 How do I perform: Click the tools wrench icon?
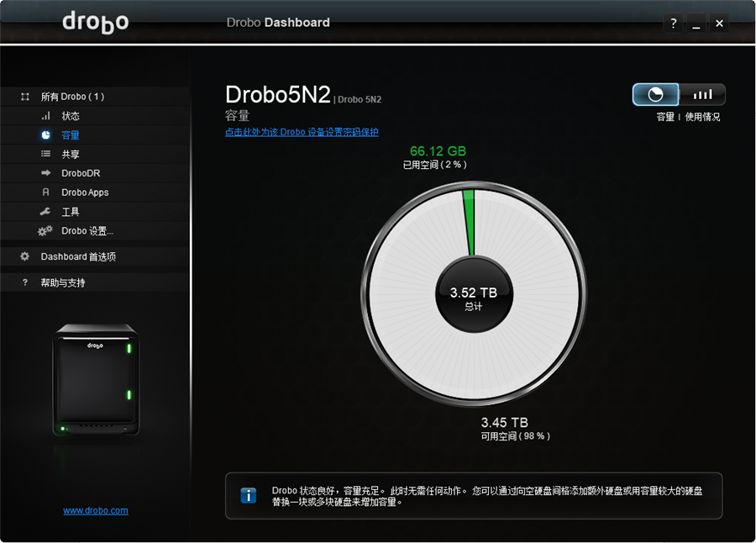pyautogui.click(x=45, y=212)
